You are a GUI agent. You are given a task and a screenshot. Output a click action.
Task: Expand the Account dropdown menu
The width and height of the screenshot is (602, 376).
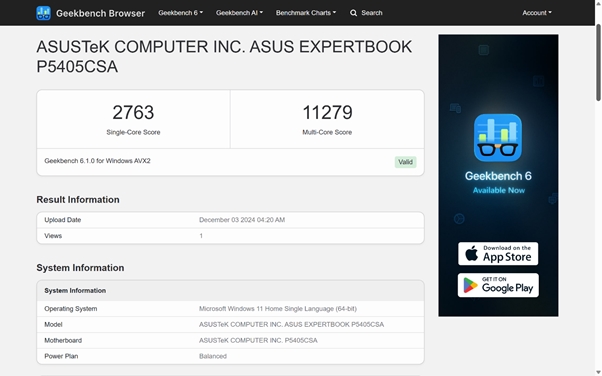537,13
